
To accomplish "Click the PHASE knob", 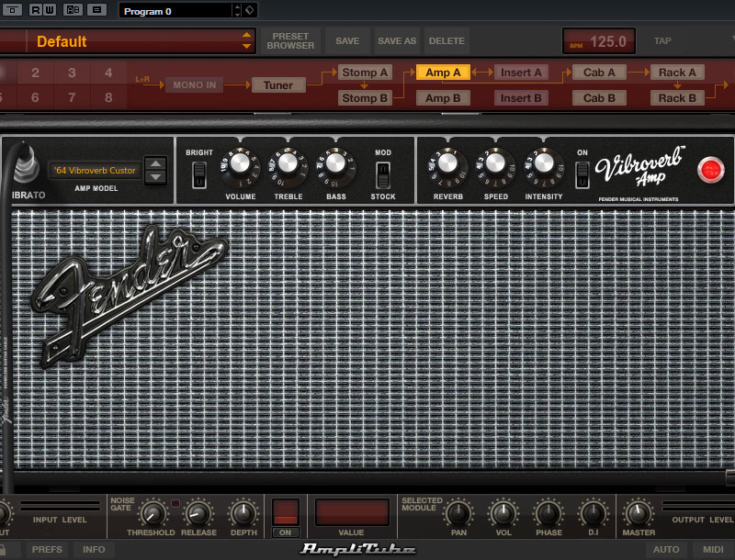I will 548,514.
